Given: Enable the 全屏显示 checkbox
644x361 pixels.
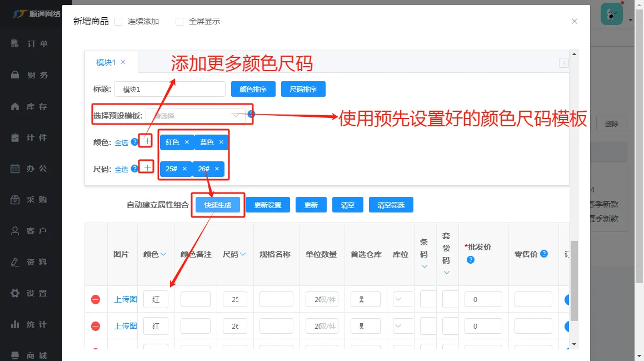Looking at the screenshot, I should click(179, 21).
